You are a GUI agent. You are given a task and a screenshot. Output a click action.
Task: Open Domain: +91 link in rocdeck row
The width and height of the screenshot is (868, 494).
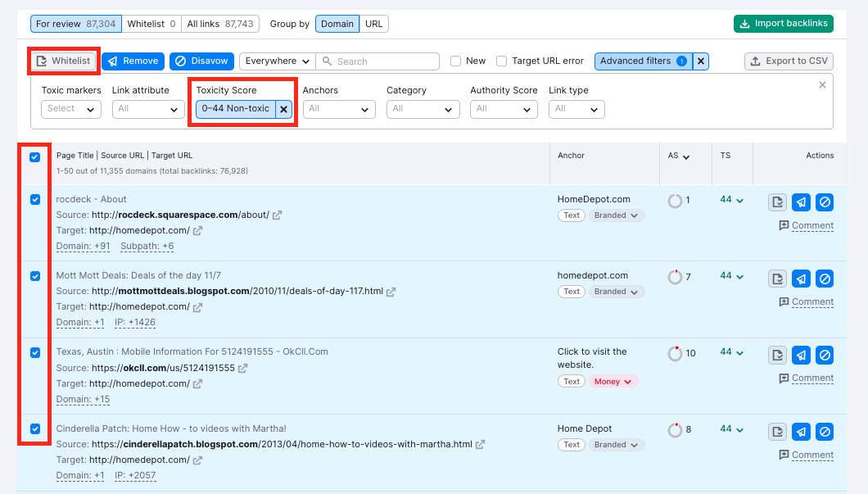pyautogui.click(x=83, y=246)
